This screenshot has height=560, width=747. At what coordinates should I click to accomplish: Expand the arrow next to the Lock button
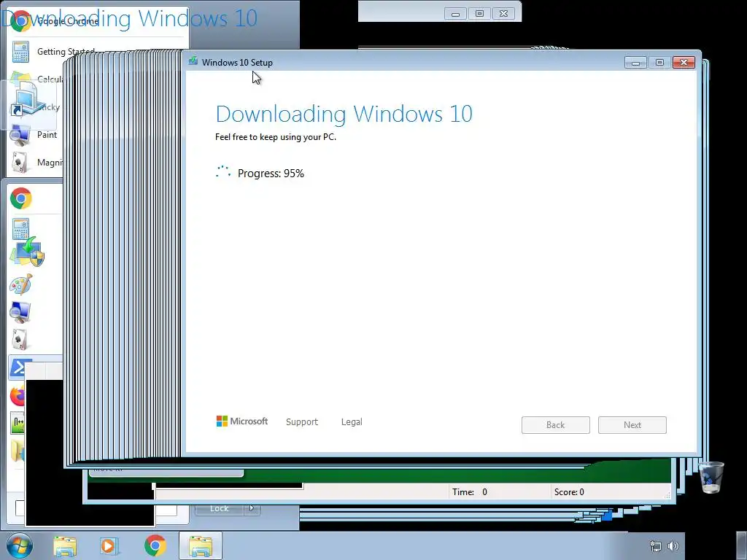tap(252, 508)
